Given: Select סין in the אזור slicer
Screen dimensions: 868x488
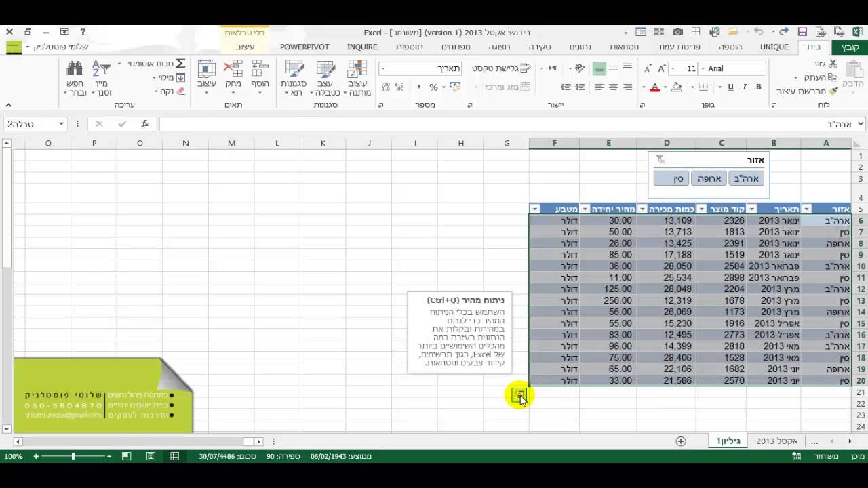Looking at the screenshot, I should pos(671,178).
